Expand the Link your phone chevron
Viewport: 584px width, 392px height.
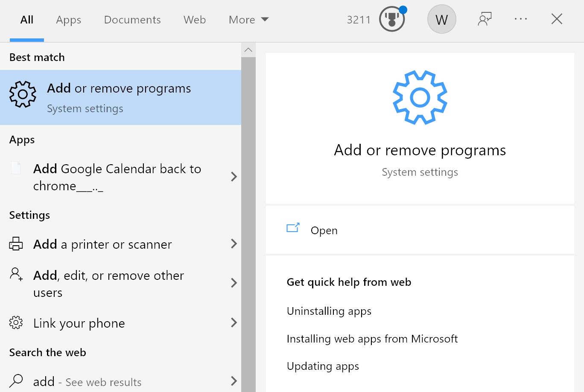tap(234, 323)
